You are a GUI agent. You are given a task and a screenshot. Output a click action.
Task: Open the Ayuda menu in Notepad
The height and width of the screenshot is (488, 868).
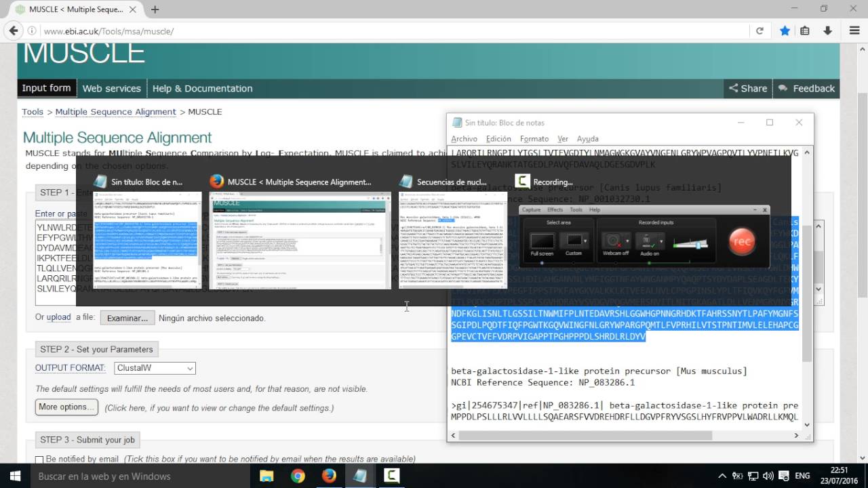tap(587, 139)
